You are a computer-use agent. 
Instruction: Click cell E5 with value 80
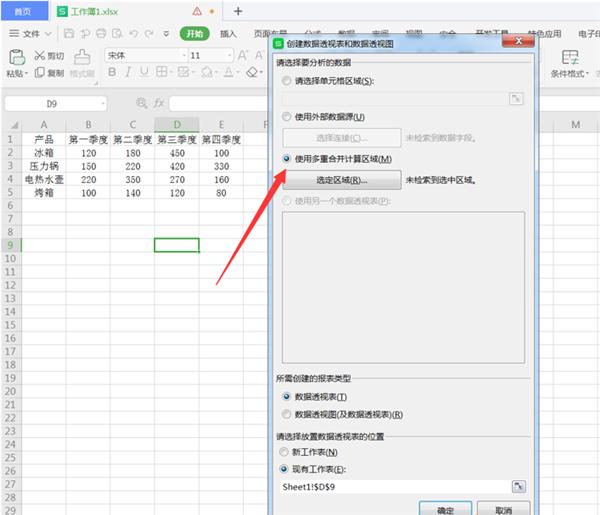coord(221,193)
